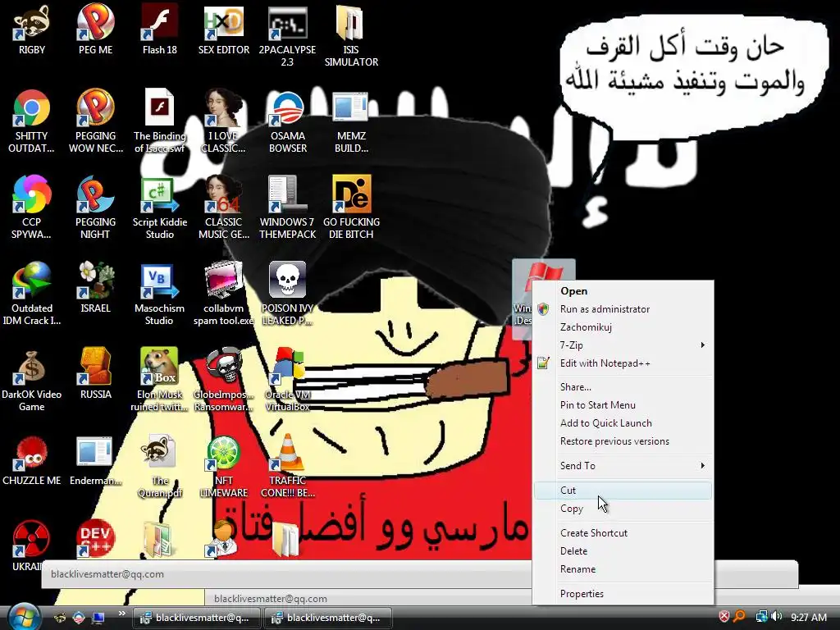Click Zachomikuj in the context menu
This screenshot has width=840, height=630.
tap(623, 326)
